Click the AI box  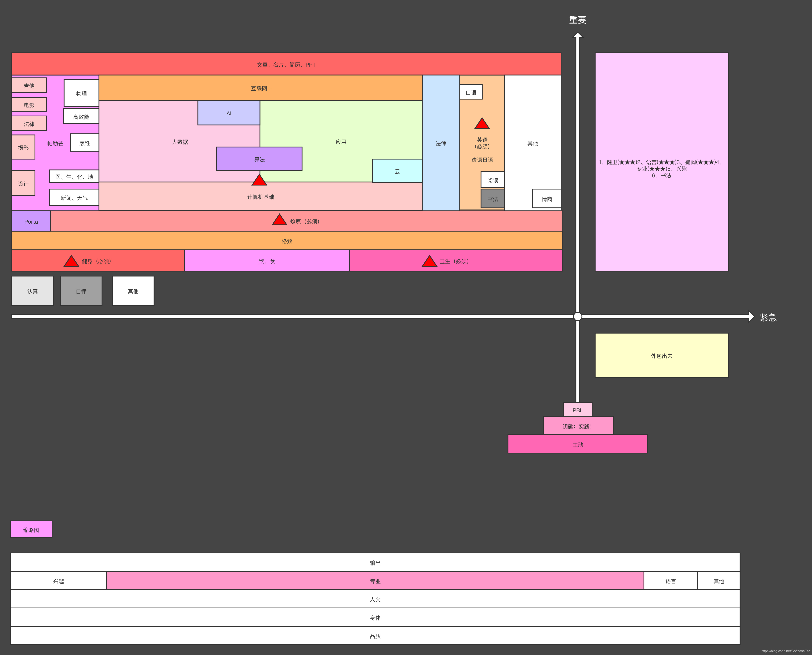click(x=229, y=113)
